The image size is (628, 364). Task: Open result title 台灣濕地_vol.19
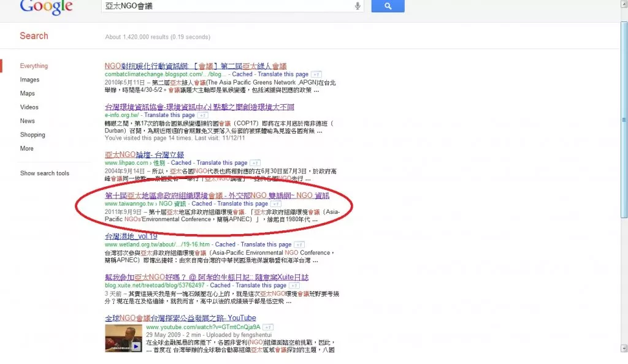[131, 236]
